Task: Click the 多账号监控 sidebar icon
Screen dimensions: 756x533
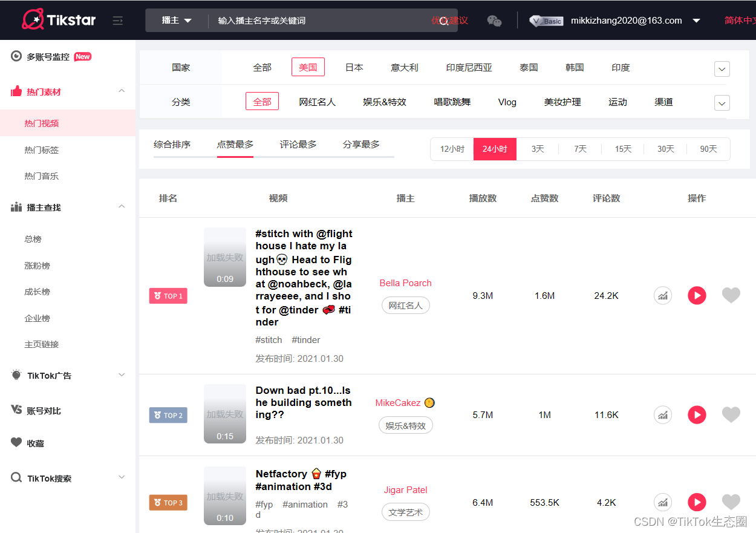Action: click(16, 56)
